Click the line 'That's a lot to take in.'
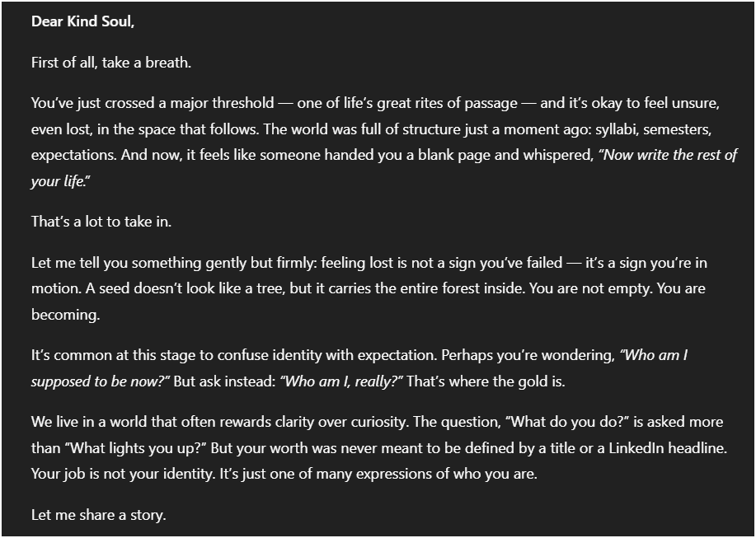The height and width of the screenshot is (538, 756). tap(101, 222)
